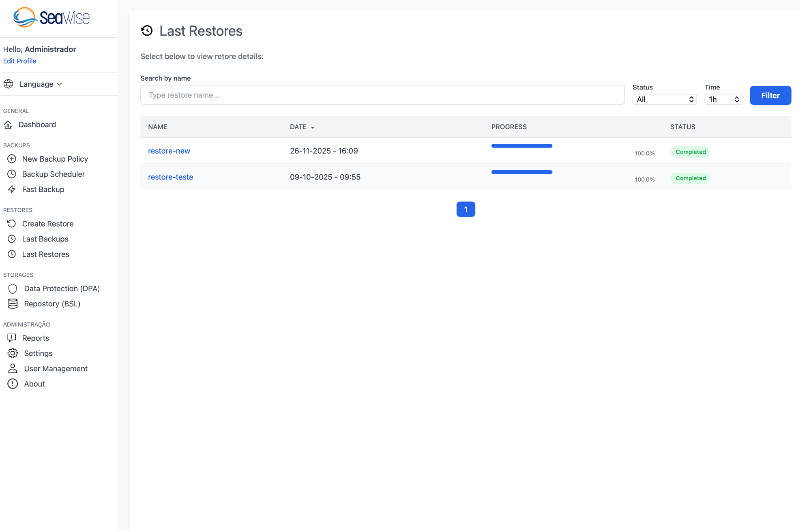Open the Last Backups section
This screenshot has height=532, width=811.
click(45, 239)
